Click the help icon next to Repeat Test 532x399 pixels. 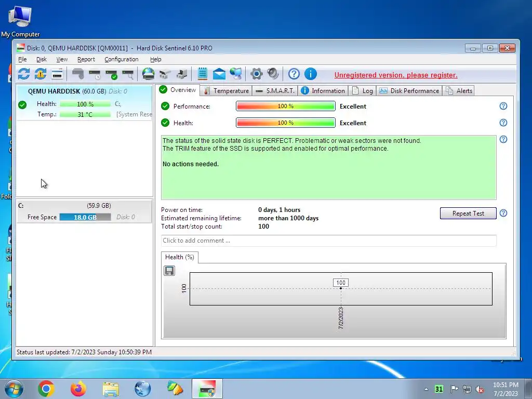click(503, 213)
